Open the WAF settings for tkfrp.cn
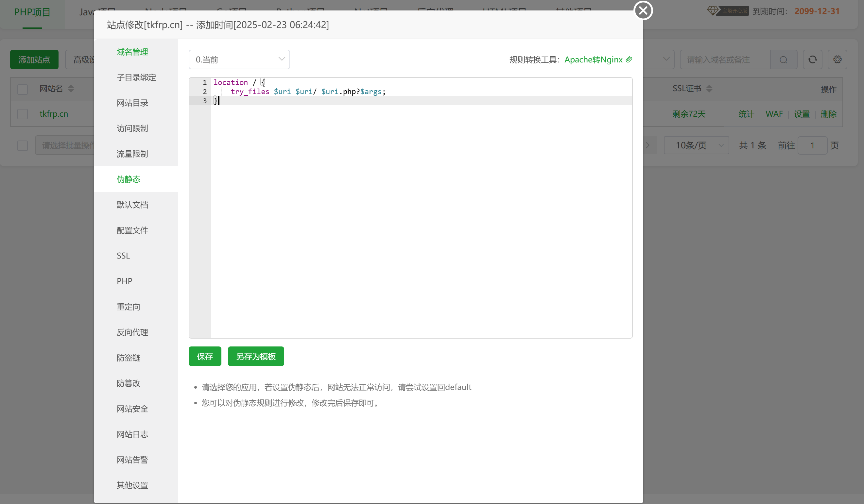 [x=774, y=114]
